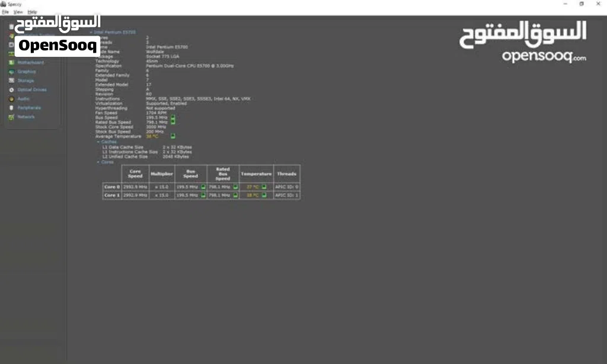
Task: Click Core 0 rated bus speed graph icon
Action: (x=235, y=187)
